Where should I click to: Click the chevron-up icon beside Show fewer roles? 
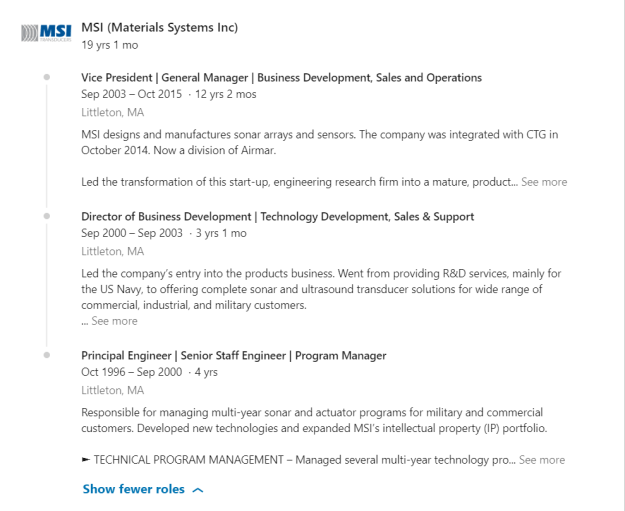[x=197, y=490]
